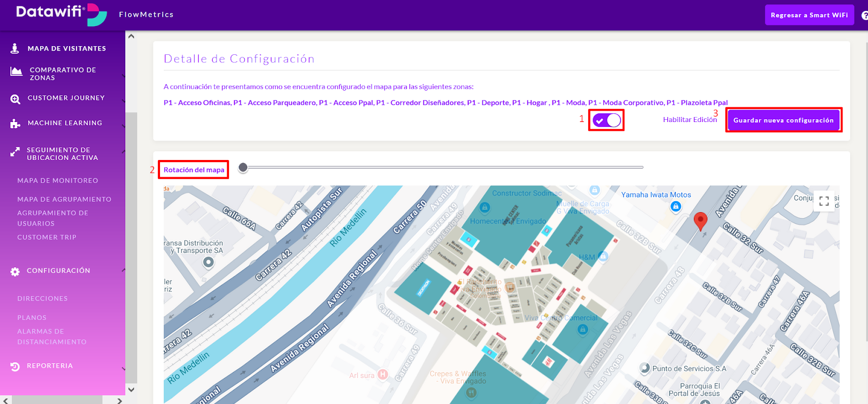
Task: Click the sidebar scroll down arrow
Action: [131, 389]
